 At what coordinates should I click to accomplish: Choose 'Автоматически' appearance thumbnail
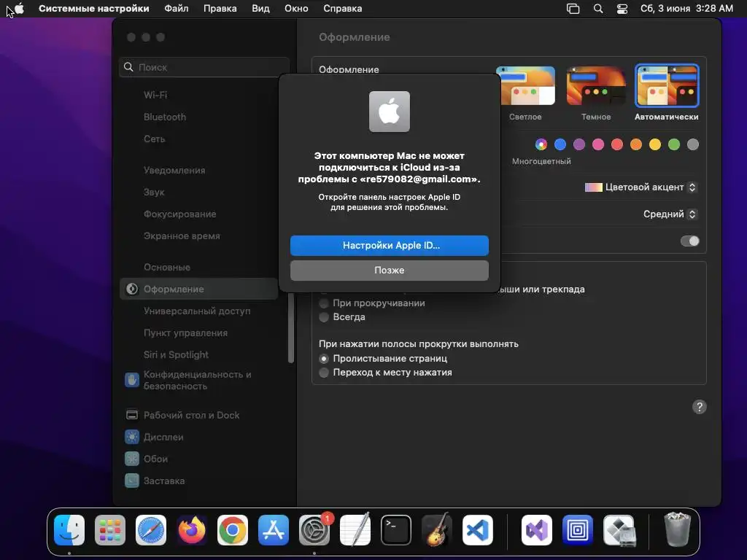667,86
